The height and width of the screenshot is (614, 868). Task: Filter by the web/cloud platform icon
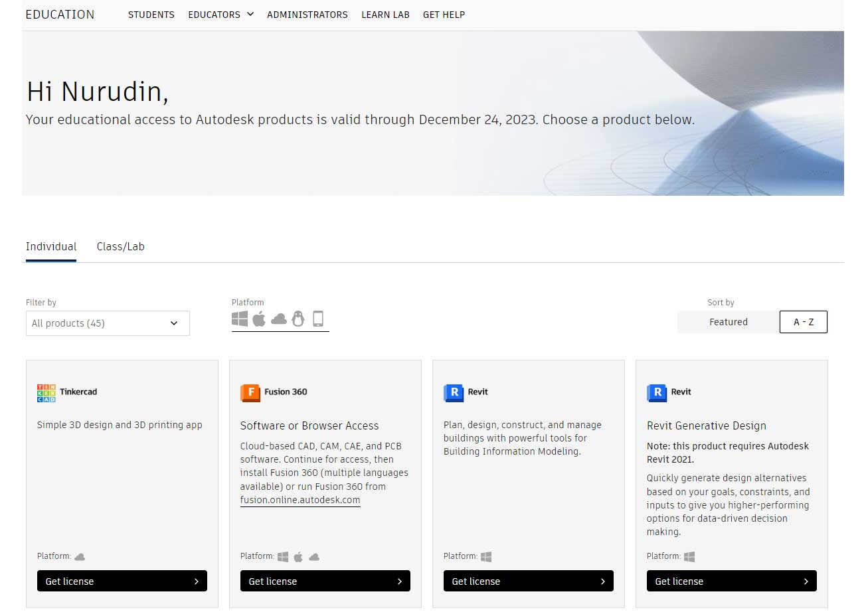(279, 319)
